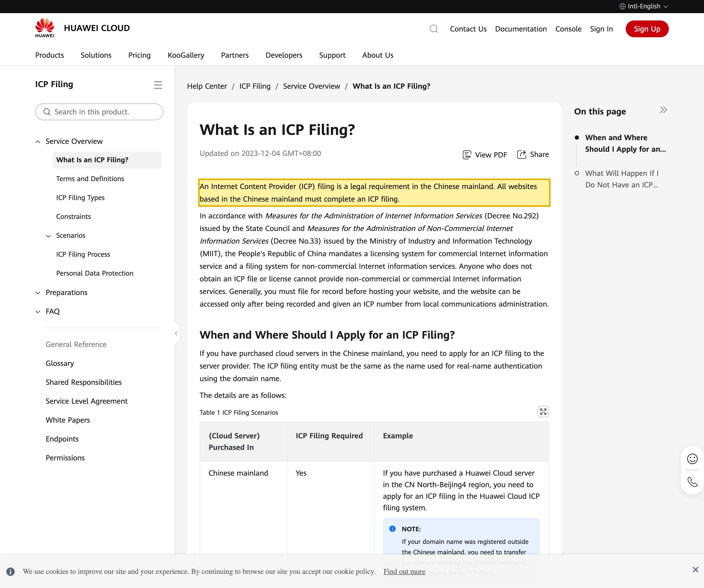Focus the Search in this product field
This screenshot has width=704, height=588.
coord(99,112)
